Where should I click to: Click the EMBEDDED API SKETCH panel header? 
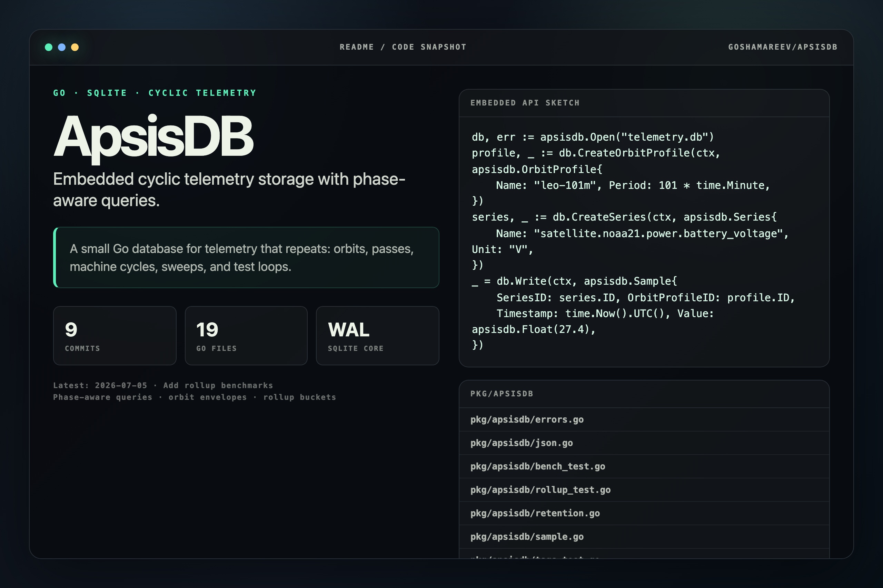pyautogui.click(x=644, y=103)
